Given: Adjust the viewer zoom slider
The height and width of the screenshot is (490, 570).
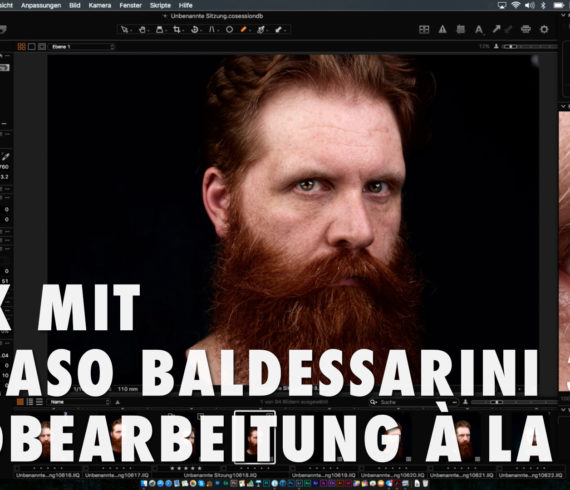Looking at the screenshot, I should point(529,47).
